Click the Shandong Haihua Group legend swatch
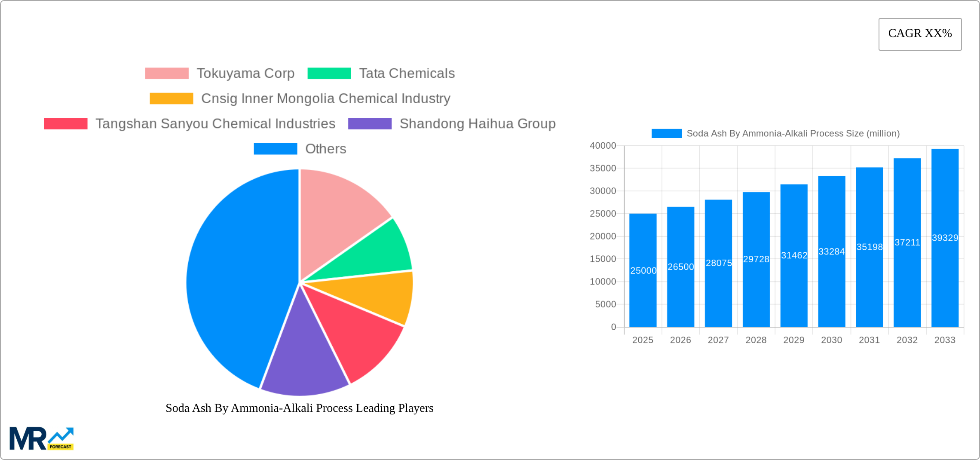Screen dimensions: 980x460 pos(370,123)
